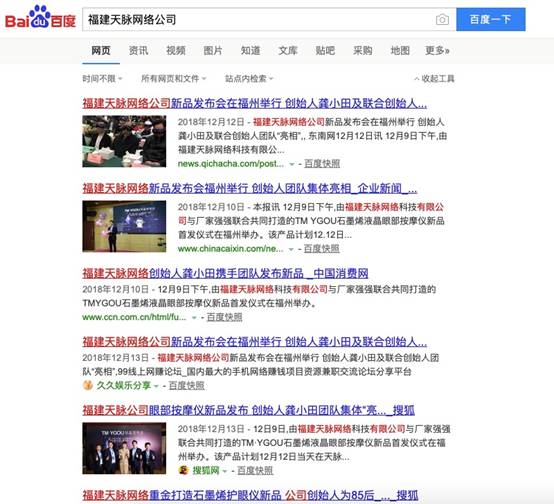Open the 所有网页和文件 filter dropdown

pyautogui.click(x=173, y=78)
